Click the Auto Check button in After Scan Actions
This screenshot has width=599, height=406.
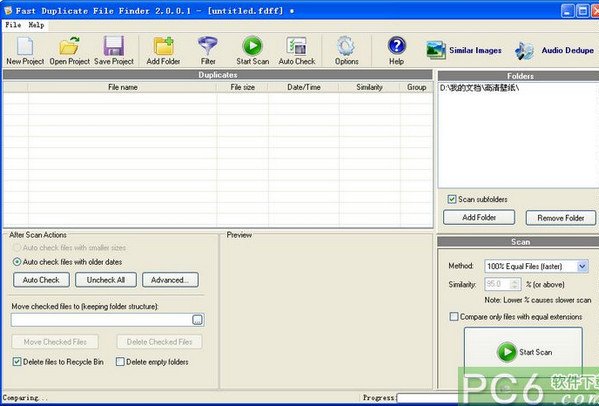[x=41, y=280]
